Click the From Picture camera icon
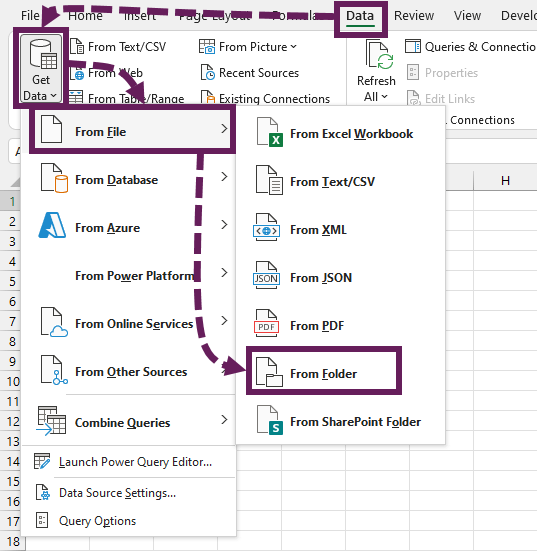The image size is (537, 551). tap(207, 46)
